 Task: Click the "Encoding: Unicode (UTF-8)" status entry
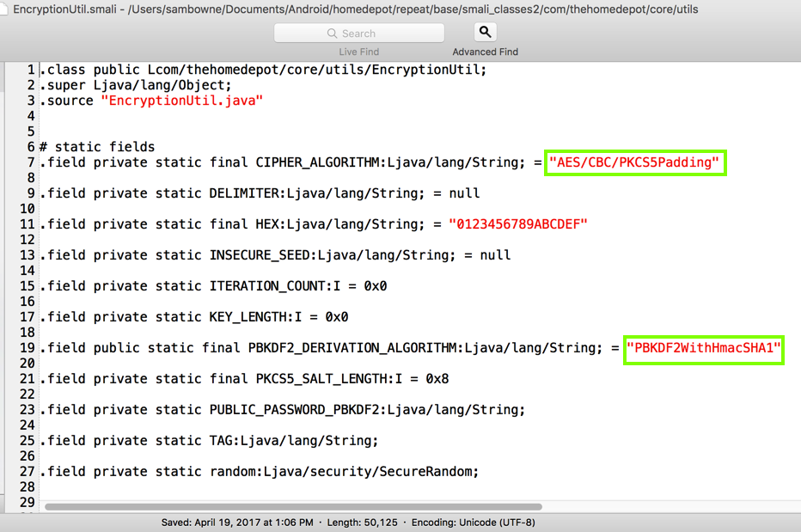(x=474, y=523)
